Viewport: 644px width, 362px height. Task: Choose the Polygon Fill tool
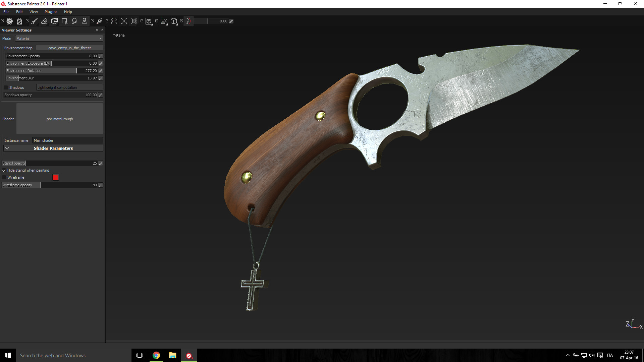(64, 21)
